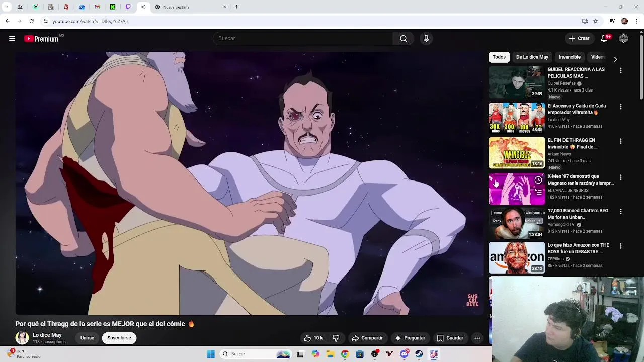The image size is (644, 362).
Task: Install app icon in the address bar
Action: (585, 21)
